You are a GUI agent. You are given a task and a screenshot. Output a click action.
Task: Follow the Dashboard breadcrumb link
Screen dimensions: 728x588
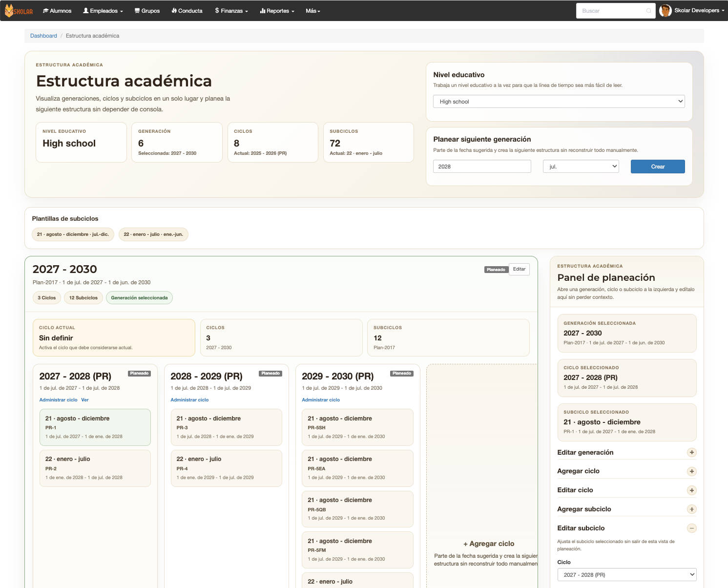43,36
